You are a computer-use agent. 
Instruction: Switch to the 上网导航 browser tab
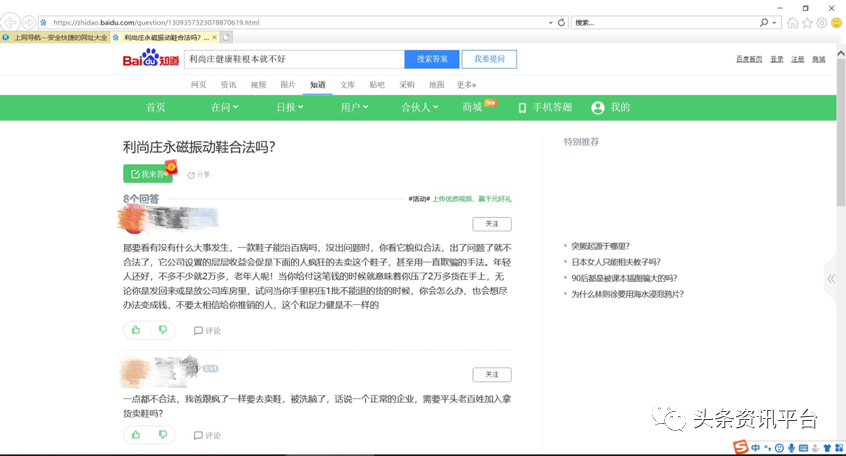[x=55, y=37]
